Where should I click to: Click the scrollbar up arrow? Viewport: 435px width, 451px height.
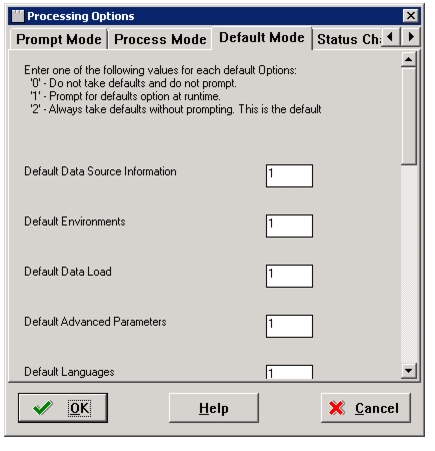(x=409, y=59)
